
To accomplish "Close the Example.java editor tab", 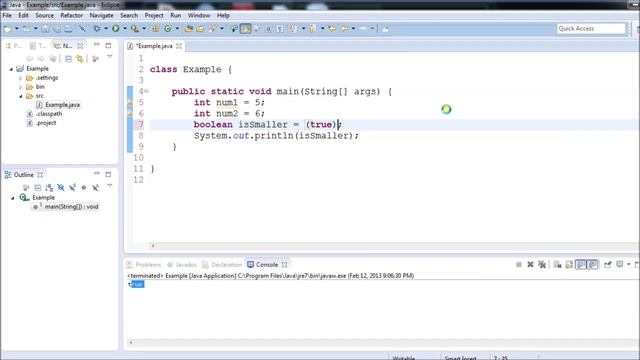I will pos(179,46).
